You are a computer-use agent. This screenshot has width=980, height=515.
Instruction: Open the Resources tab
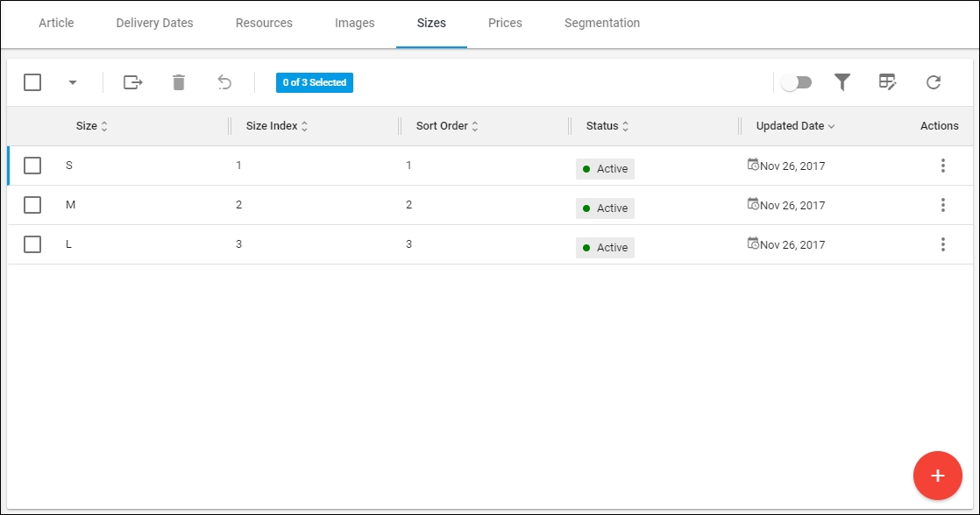[264, 23]
